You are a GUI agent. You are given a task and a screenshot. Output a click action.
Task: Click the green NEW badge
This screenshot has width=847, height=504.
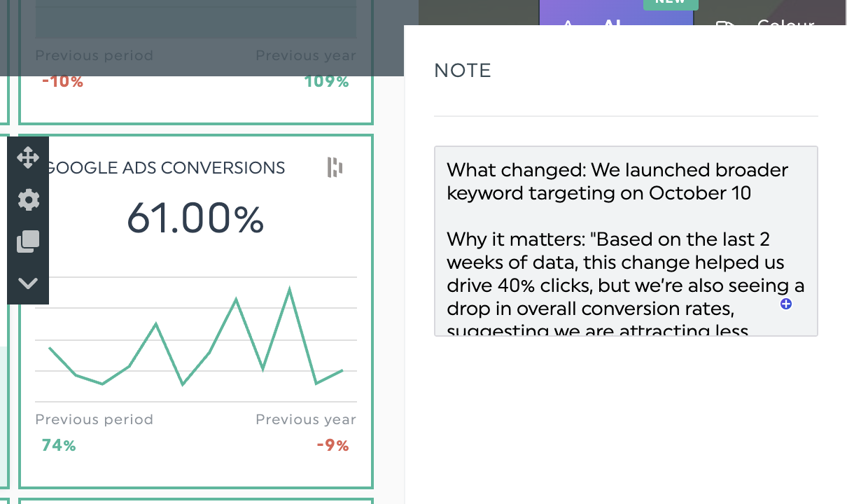pyautogui.click(x=670, y=3)
